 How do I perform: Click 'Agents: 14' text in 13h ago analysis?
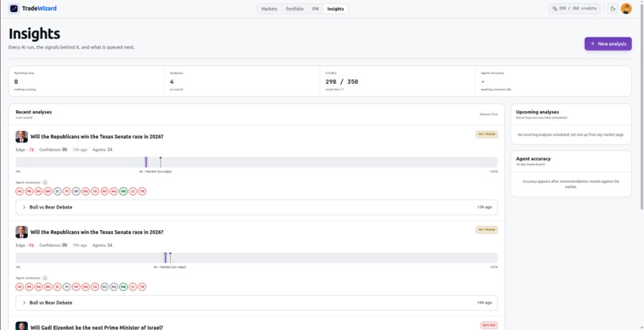coord(102,149)
